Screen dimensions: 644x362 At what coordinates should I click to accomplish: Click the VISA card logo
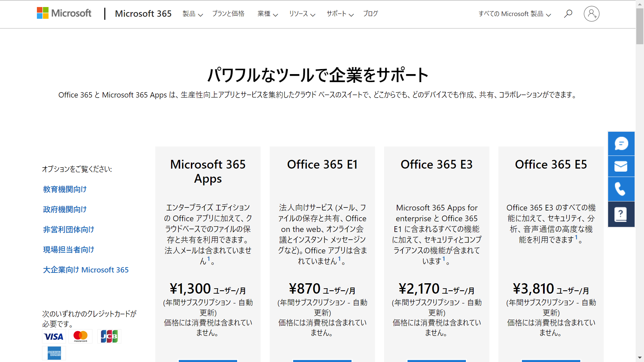54,337
